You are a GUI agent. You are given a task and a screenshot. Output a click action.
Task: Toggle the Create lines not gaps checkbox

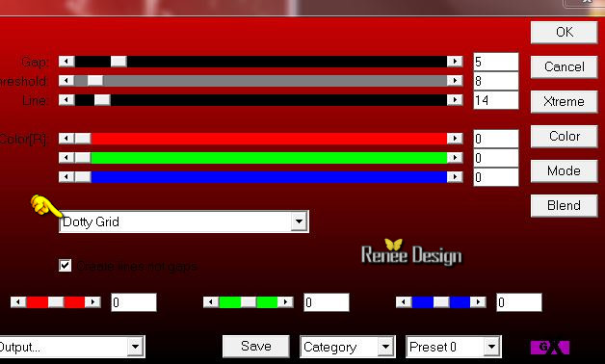tap(65, 265)
